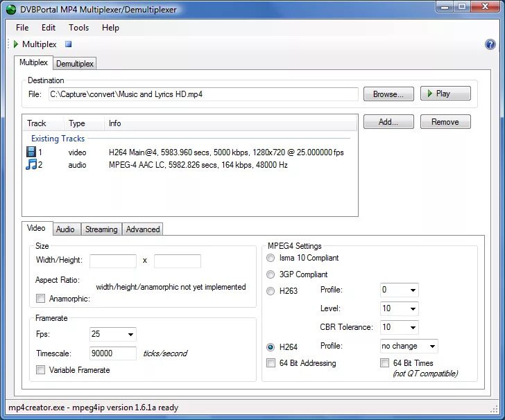
Task: Enable the Variable Framerate checkbox
Action: [40, 370]
